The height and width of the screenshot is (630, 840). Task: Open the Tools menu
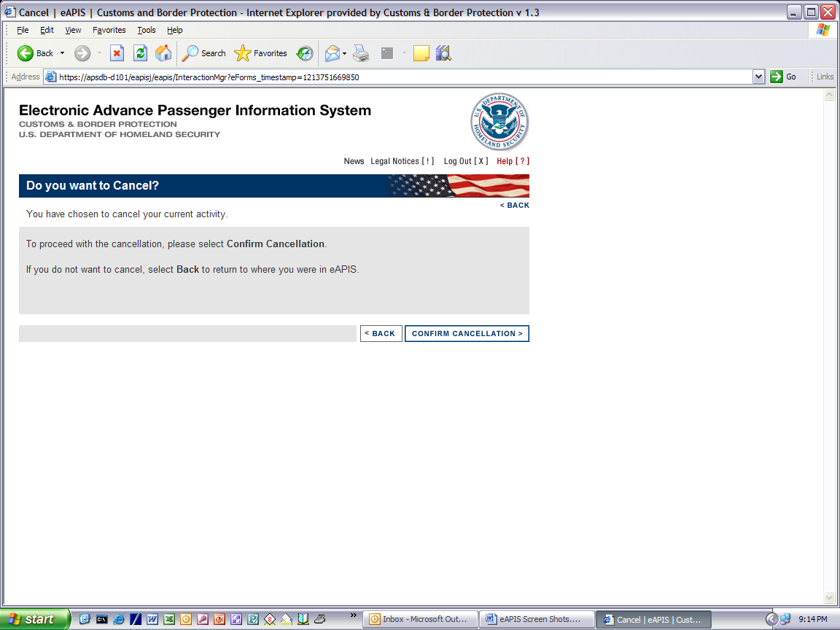click(x=147, y=30)
